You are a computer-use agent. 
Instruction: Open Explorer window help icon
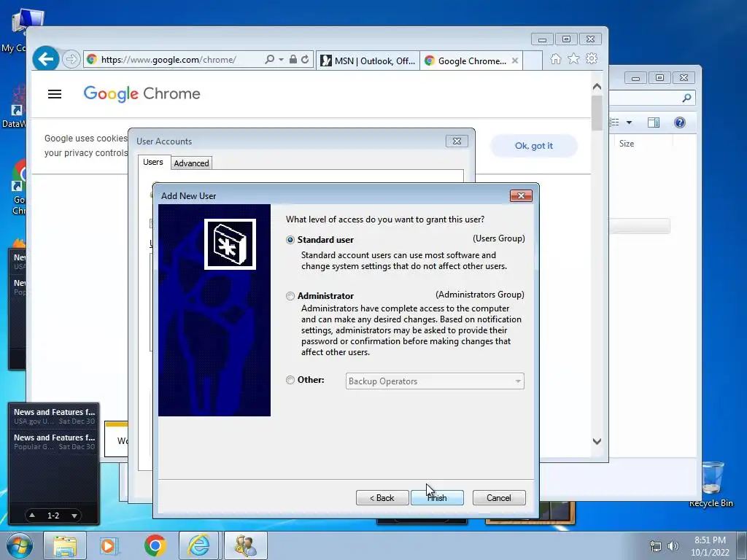680,122
